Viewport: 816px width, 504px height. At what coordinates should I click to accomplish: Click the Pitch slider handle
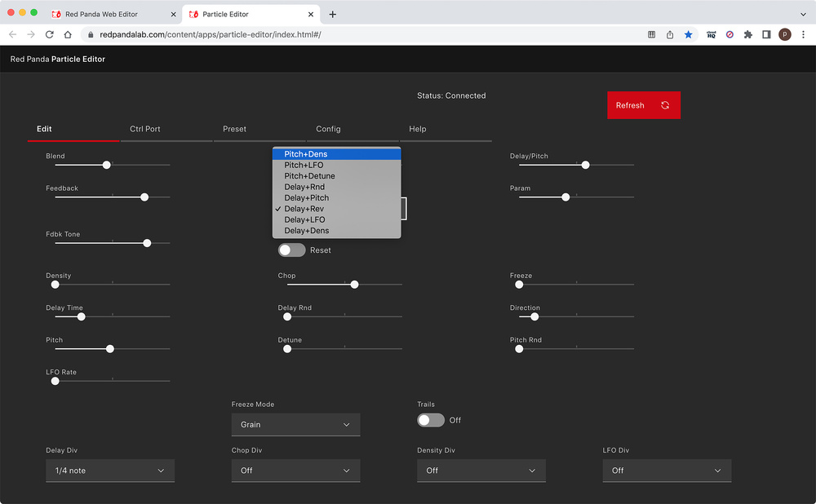(x=110, y=349)
